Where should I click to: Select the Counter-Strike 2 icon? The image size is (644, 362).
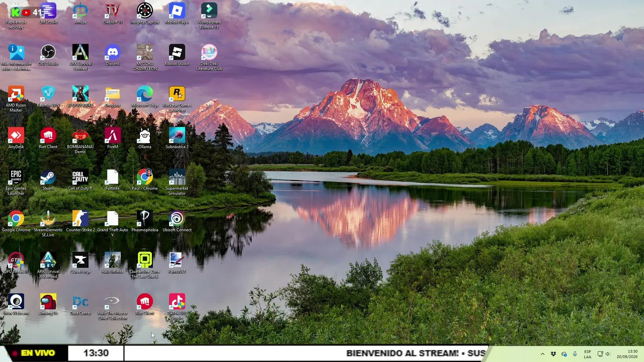80,222
